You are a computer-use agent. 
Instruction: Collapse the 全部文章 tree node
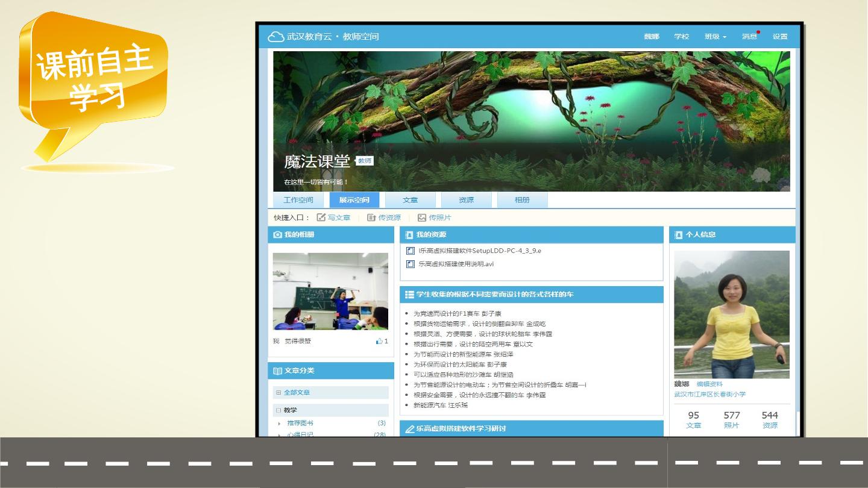click(278, 392)
